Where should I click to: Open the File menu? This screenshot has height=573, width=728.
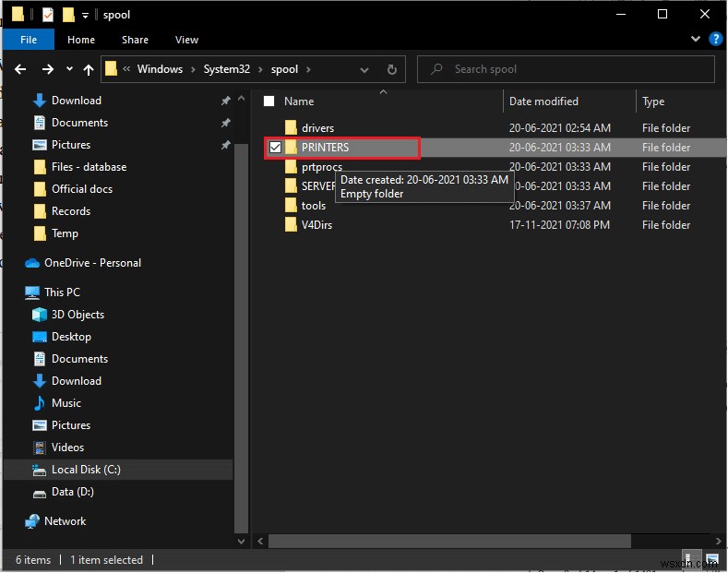pyautogui.click(x=29, y=40)
